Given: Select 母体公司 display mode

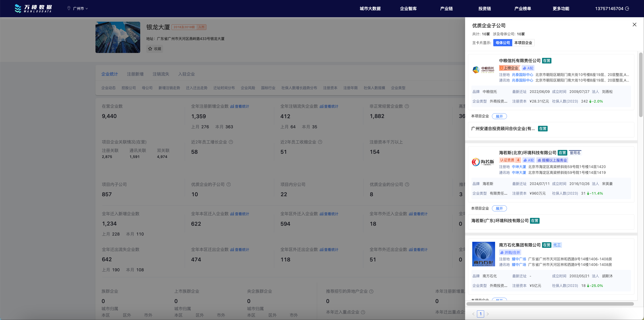Looking at the screenshot, I should coord(502,43).
